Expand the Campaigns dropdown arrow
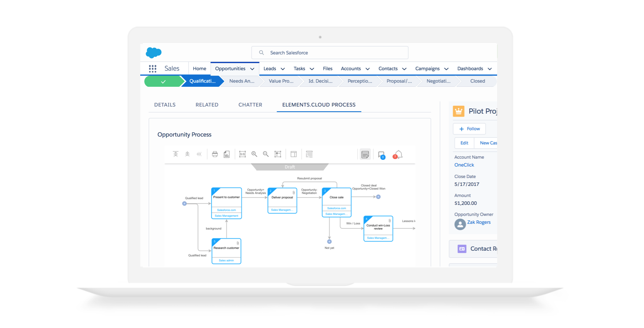 pos(446,69)
